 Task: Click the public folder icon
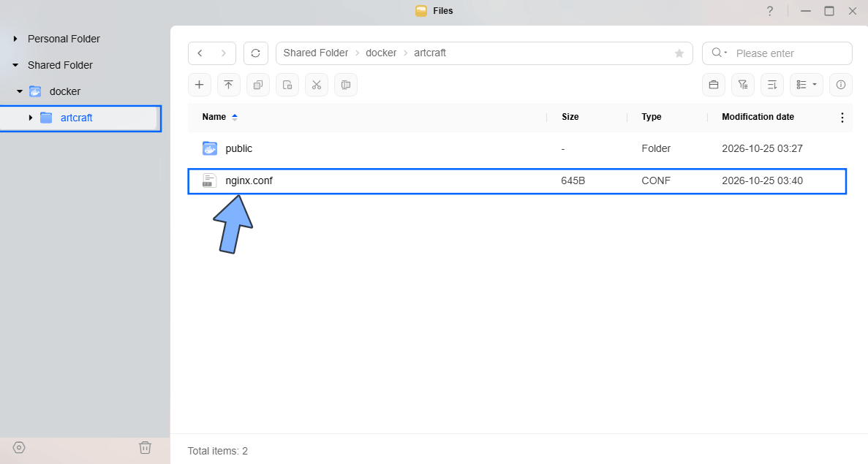tap(210, 148)
